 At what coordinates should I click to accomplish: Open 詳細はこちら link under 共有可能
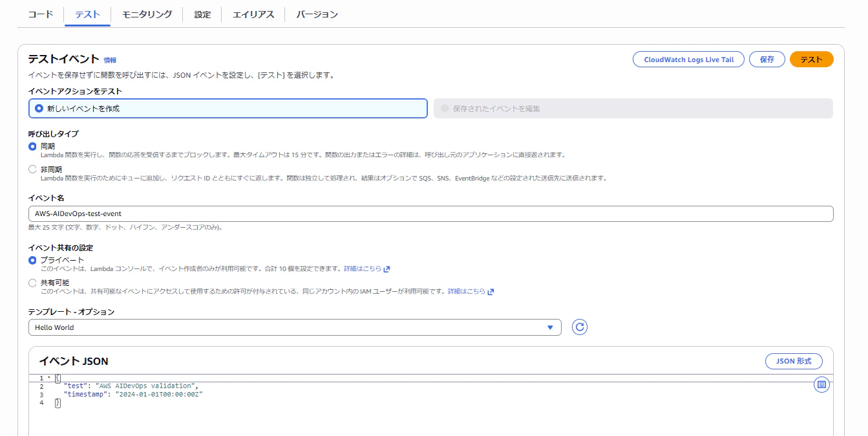click(x=467, y=292)
